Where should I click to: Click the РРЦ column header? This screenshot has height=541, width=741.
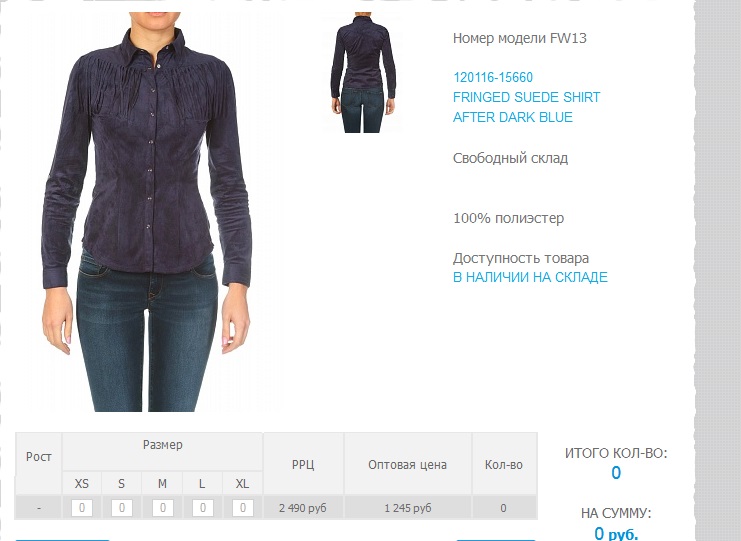coord(303,464)
